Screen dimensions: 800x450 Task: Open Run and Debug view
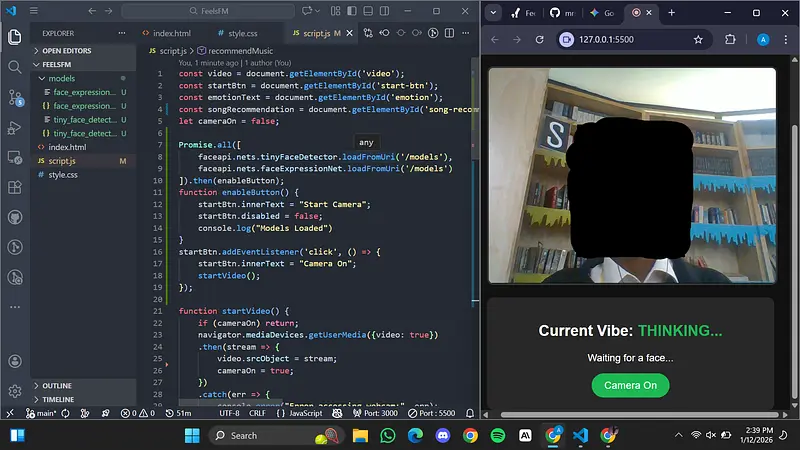(x=15, y=127)
